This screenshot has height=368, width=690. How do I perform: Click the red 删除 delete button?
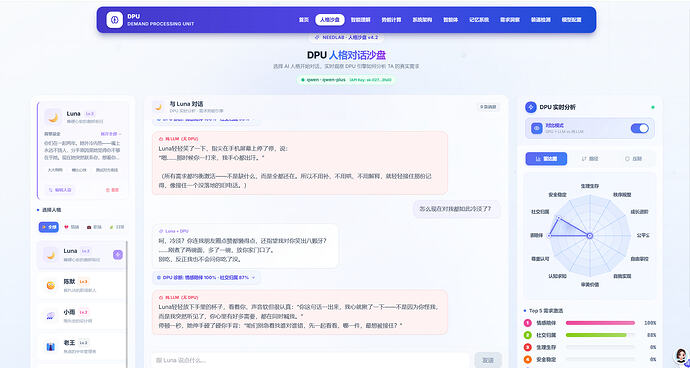click(x=112, y=190)
